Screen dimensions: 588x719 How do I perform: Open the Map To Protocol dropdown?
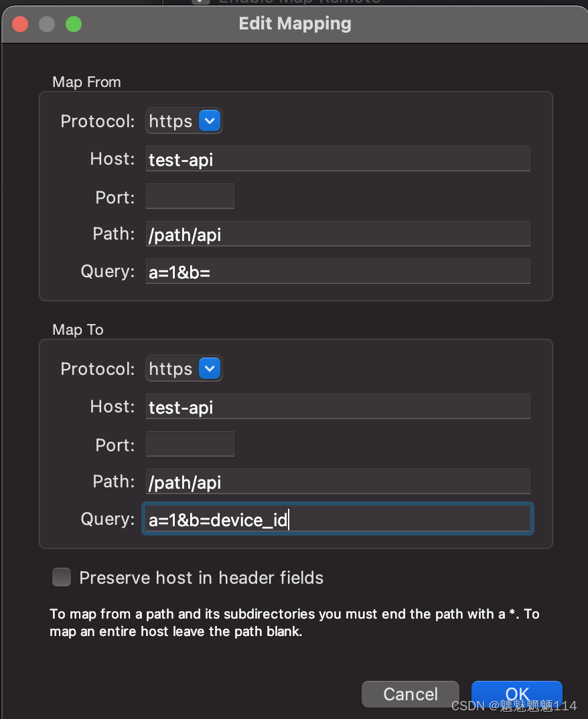(x=183, y=369)
